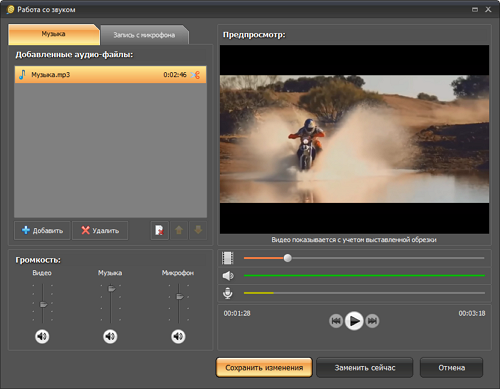500x389 pixels.
Task: Click the Удалить button
Action: (100, 230)
